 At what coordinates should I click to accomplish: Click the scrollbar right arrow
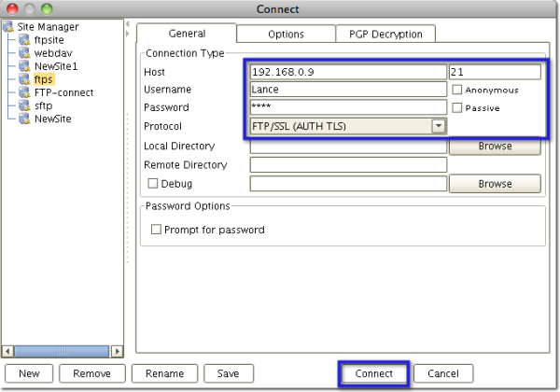117,351
